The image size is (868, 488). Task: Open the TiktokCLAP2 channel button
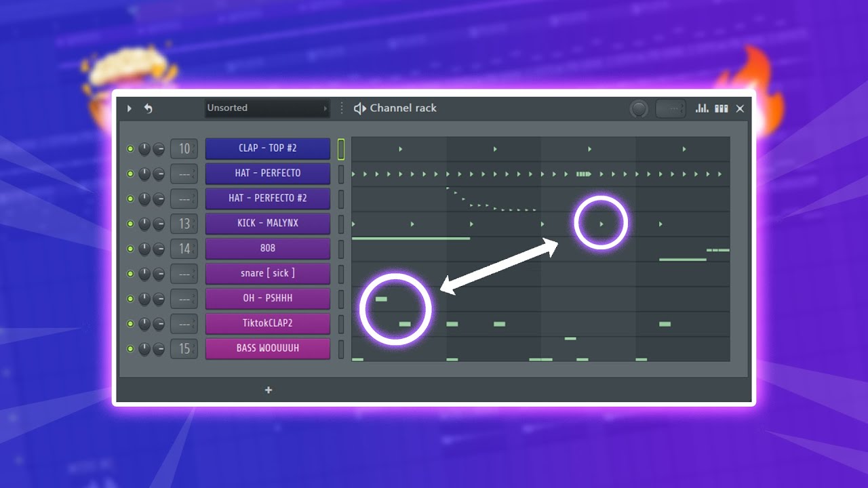click(x=268, y=324)
